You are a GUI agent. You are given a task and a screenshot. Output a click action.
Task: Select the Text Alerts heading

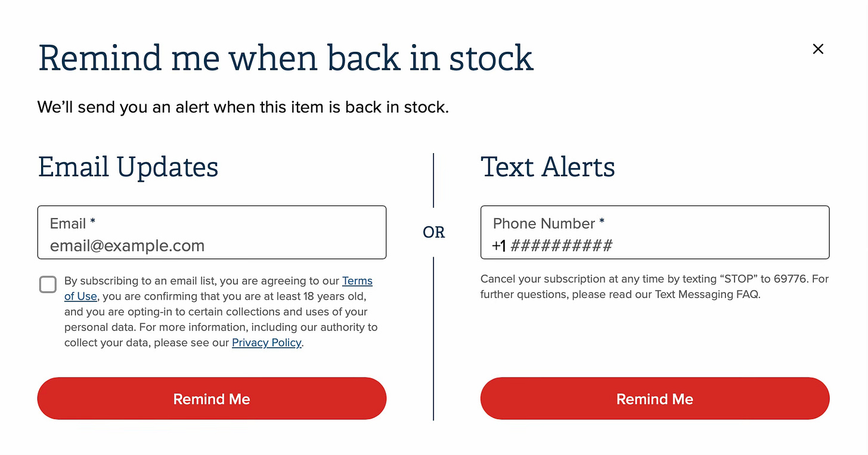pos(547,167)
